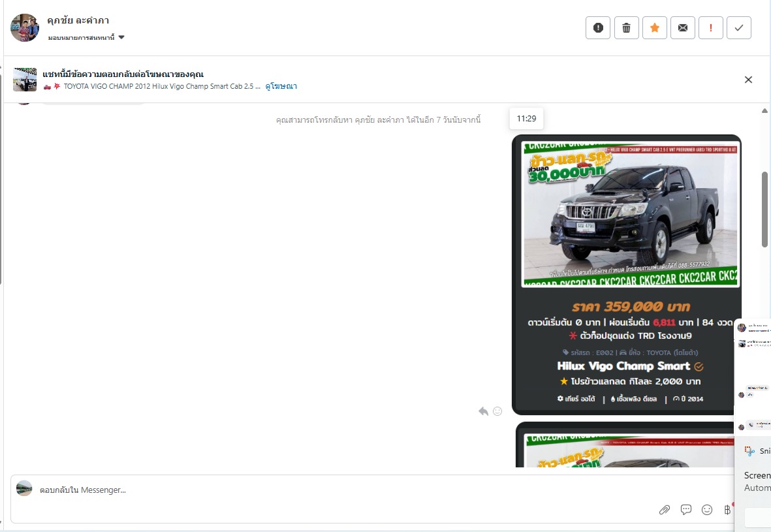This screenshot has height=532, width=771.
Task: Click the 11:29 message timestamp
Action: [x=526, y=119]
